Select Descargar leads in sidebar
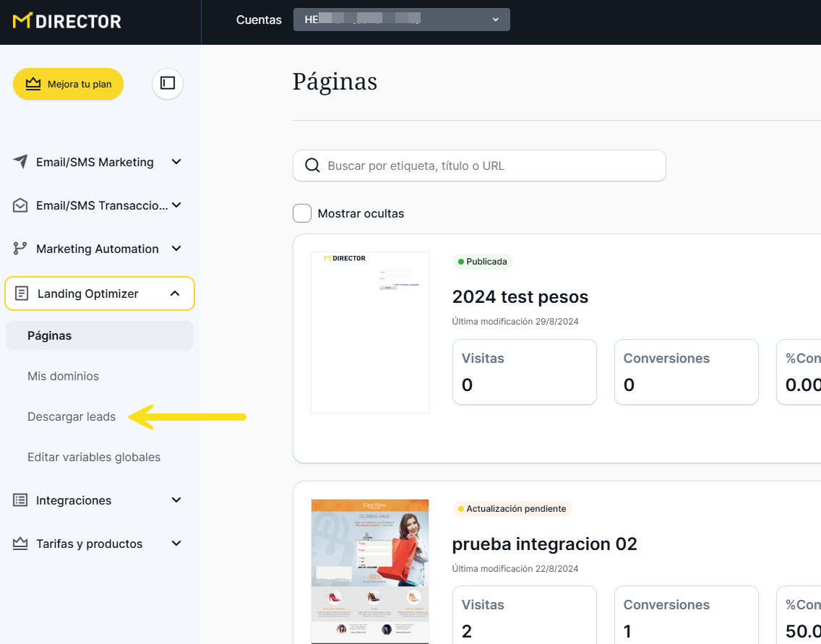Screen dimensions: 821x644 click(x=72, y=416)
